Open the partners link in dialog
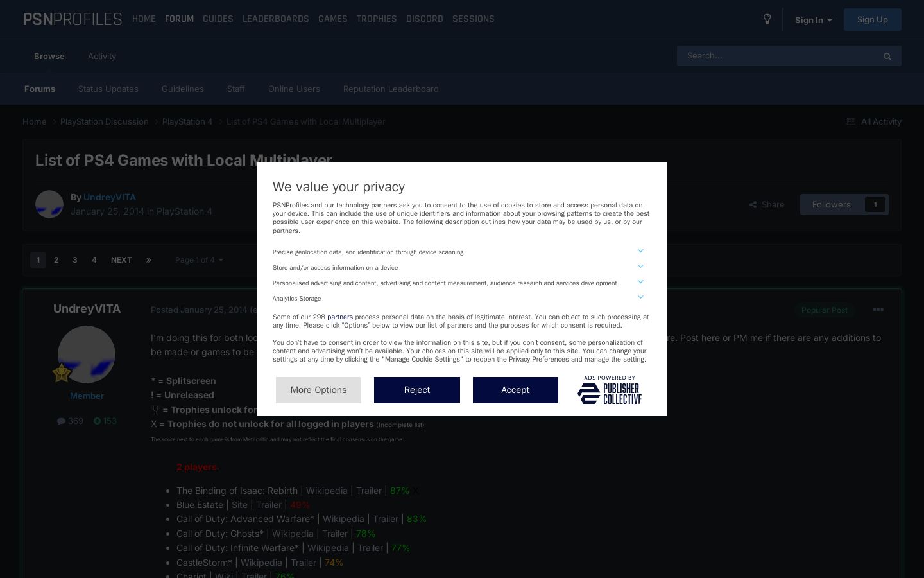This screenshot has width=924, height=578. click(340, 317)
